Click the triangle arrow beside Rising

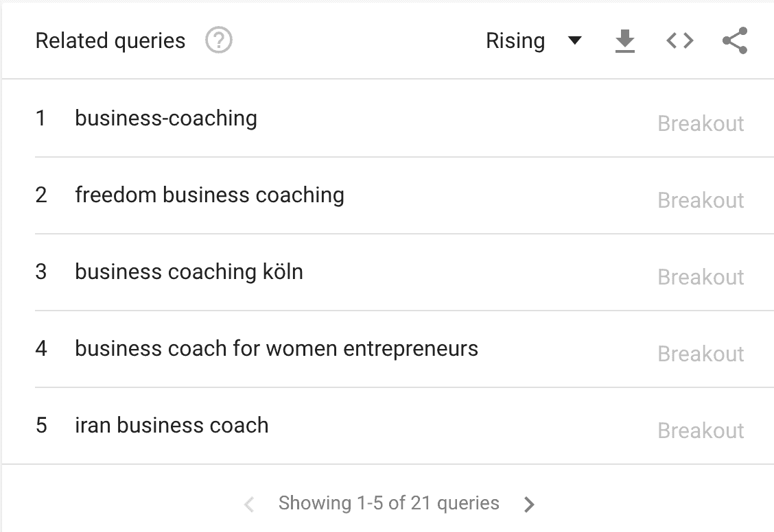click(575, 41)
